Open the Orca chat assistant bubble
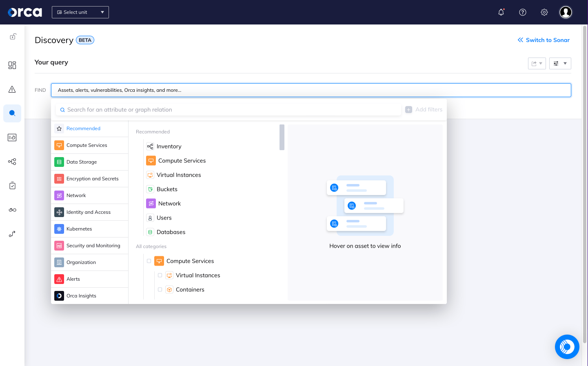Screen dimensions: 588x366 click(567, 347)
